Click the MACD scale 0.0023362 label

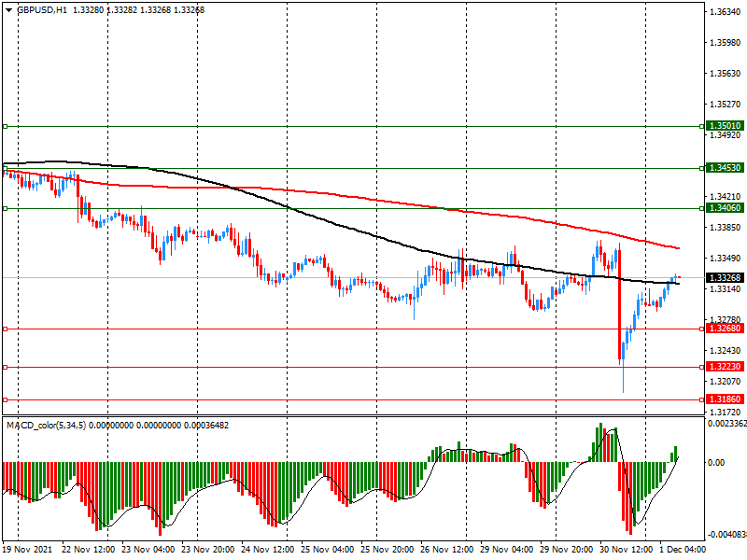point(727,424)
